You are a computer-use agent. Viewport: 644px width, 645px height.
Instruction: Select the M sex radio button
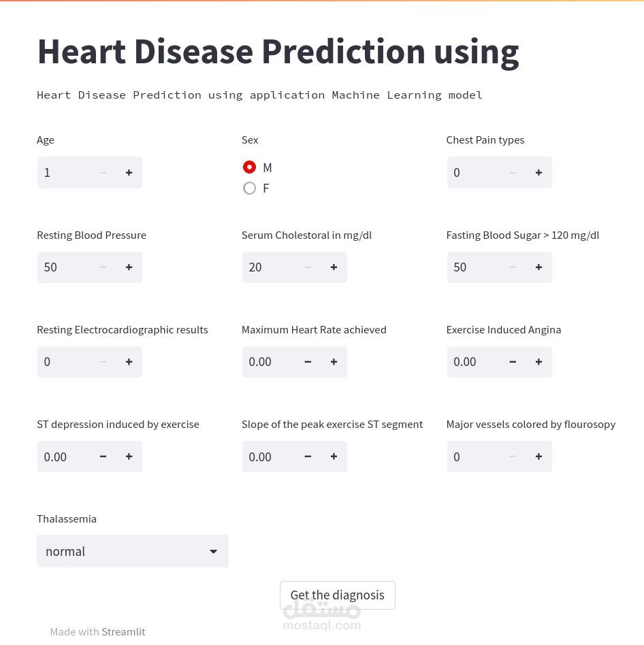coord(250,167)
